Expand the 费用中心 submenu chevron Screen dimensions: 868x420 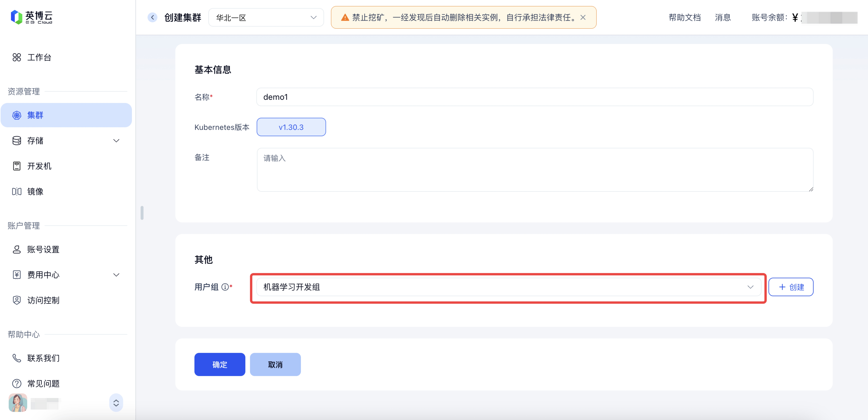[x=116, y=275]
